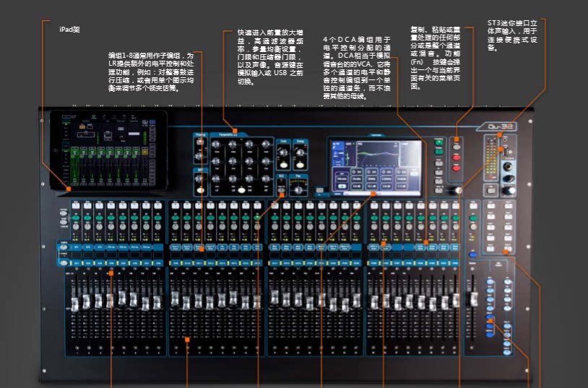The height and width of the screenshot is (388, 588).
Task: Click the Qu-32 logo badge
Action: [497, 126]
